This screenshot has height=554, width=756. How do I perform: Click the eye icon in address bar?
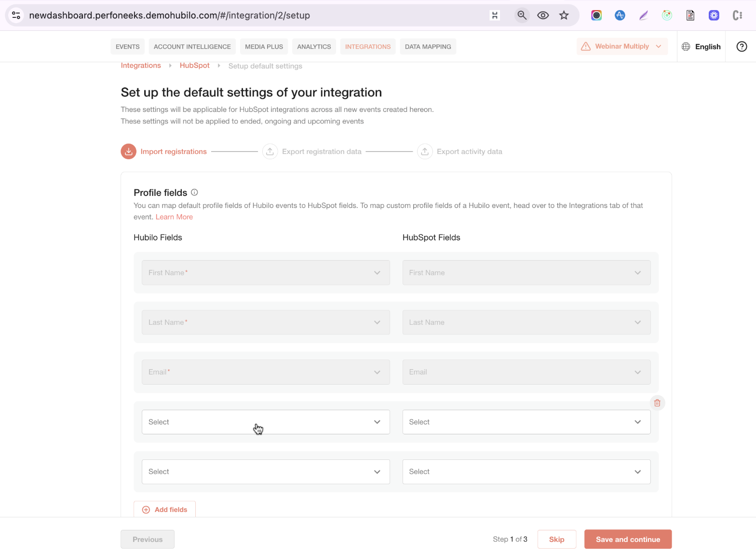click(x=543, y=15)
